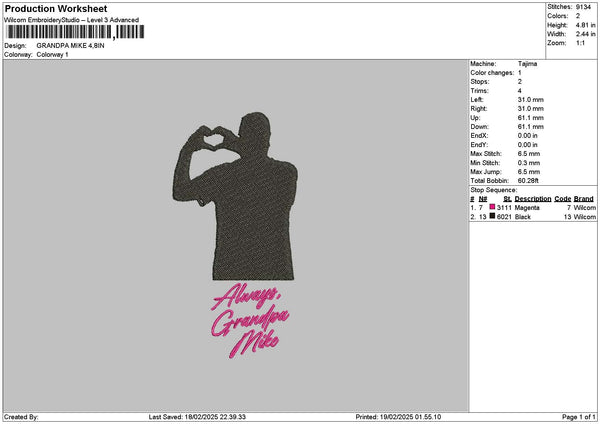Click the Page 1 of 1 indicator
This screenshot has width=600, height=424.
pos(579,417)
